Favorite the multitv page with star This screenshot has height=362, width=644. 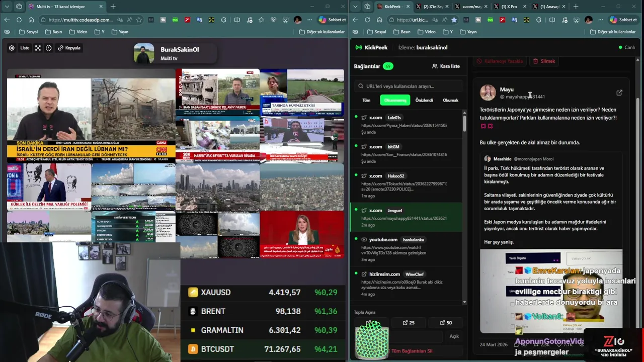coord(139,20)
